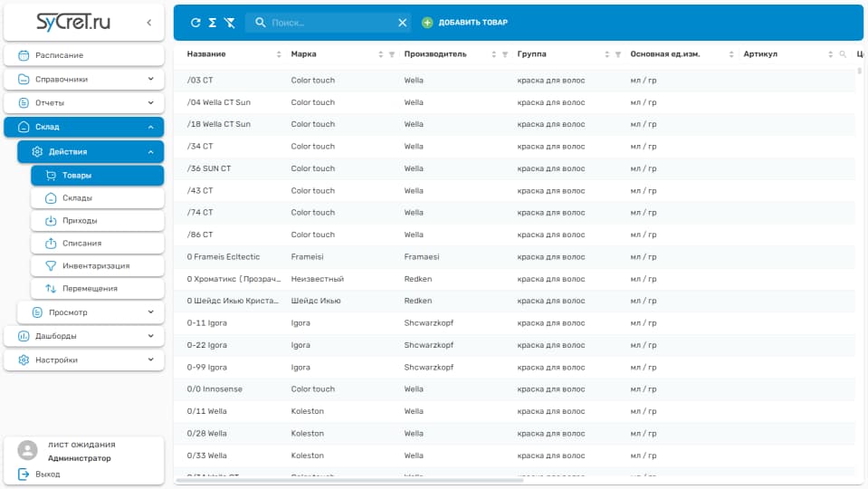Click the Товары cart icon
Viewport: 868px width, 489px height.
[51, 176]
